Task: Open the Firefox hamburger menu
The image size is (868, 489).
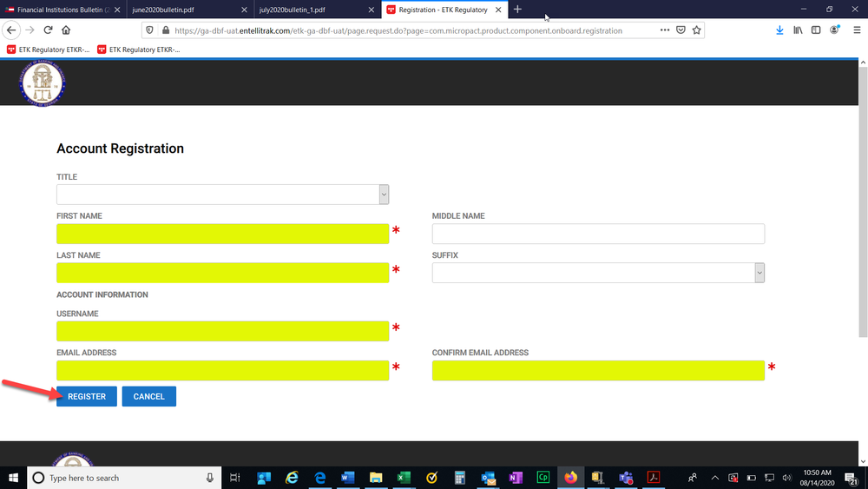Action: 857,30
